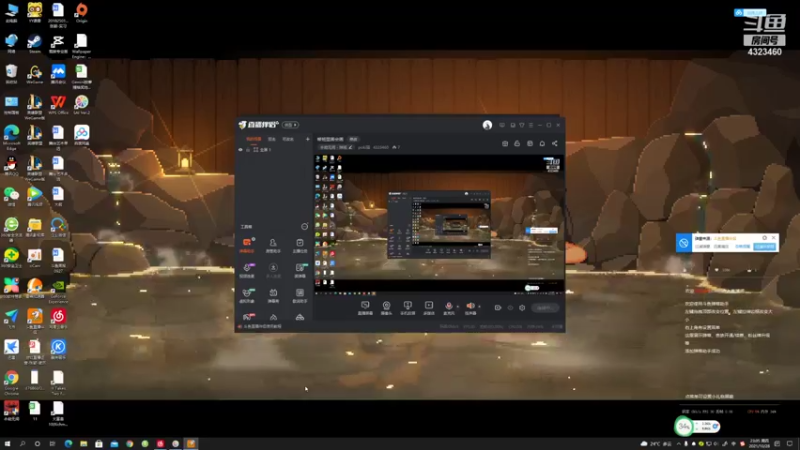Open the user avatar in streaming app title bar

click(487, 125)
